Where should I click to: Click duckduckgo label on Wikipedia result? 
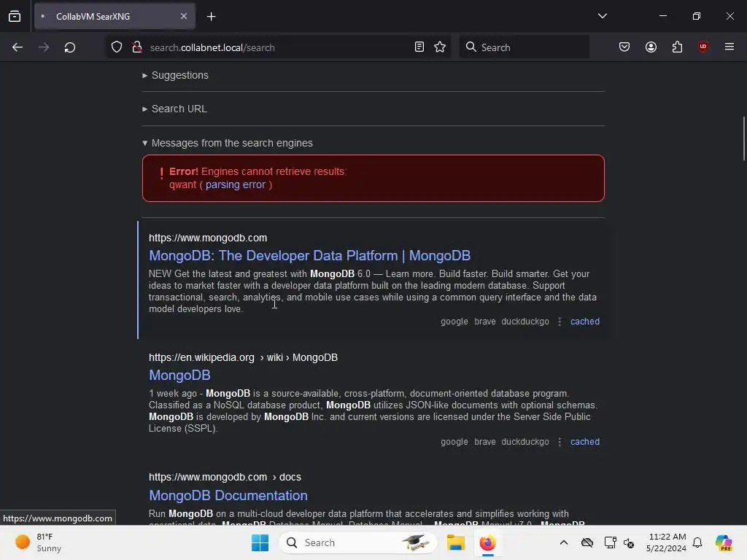[x=525, y=441]
